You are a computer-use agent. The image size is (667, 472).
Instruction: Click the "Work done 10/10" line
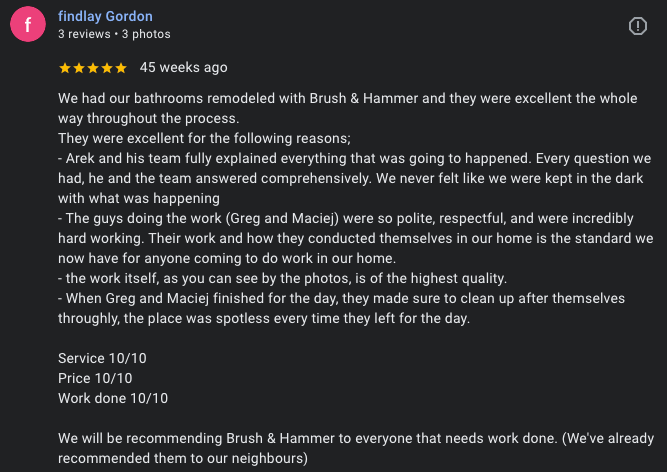coord(113,398)
